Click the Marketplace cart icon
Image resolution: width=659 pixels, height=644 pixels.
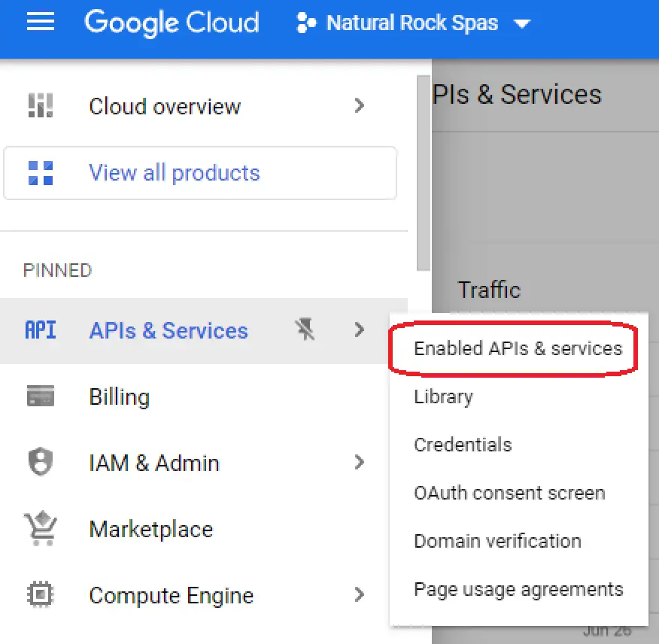[x=41, y=528]
